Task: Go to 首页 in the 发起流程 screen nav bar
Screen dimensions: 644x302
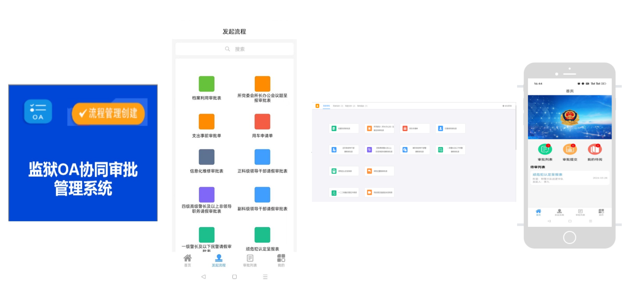Action: [x=188, y=260]
